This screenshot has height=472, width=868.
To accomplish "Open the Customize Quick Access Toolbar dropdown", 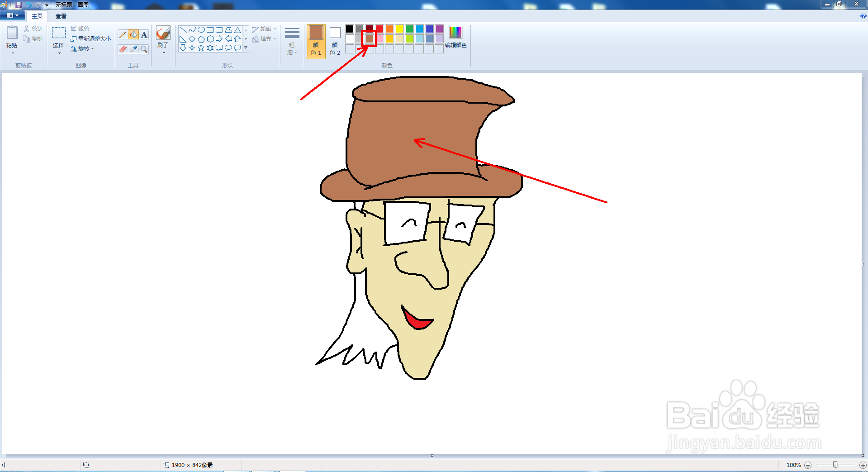I will [x=47, y=5].
